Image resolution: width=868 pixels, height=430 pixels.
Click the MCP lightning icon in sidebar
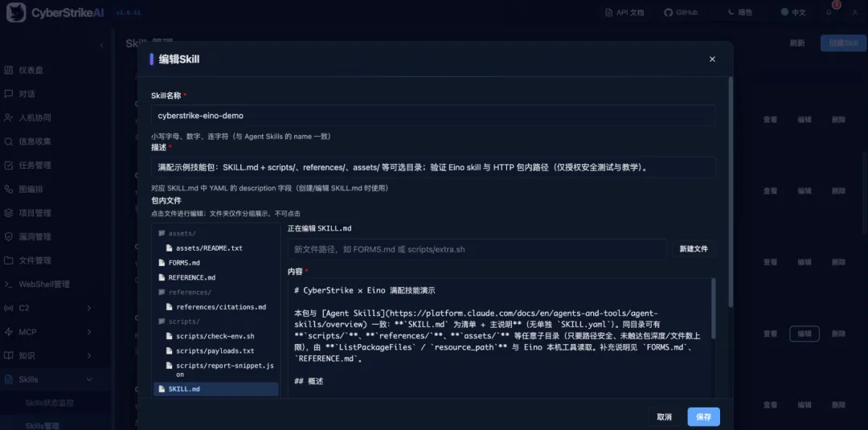click(8, 331)
